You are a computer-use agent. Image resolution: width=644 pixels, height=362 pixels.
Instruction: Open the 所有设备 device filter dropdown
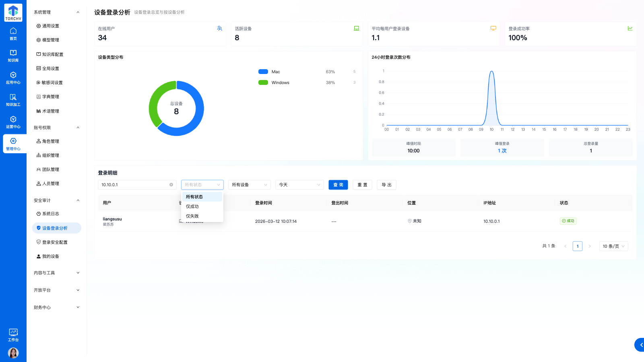pos(249,185)
